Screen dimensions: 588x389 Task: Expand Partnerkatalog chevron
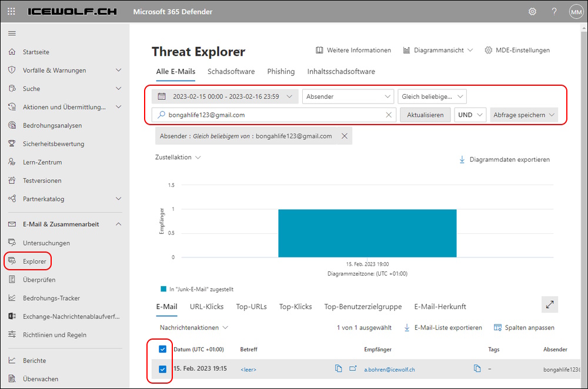click(x=119, y=199)
